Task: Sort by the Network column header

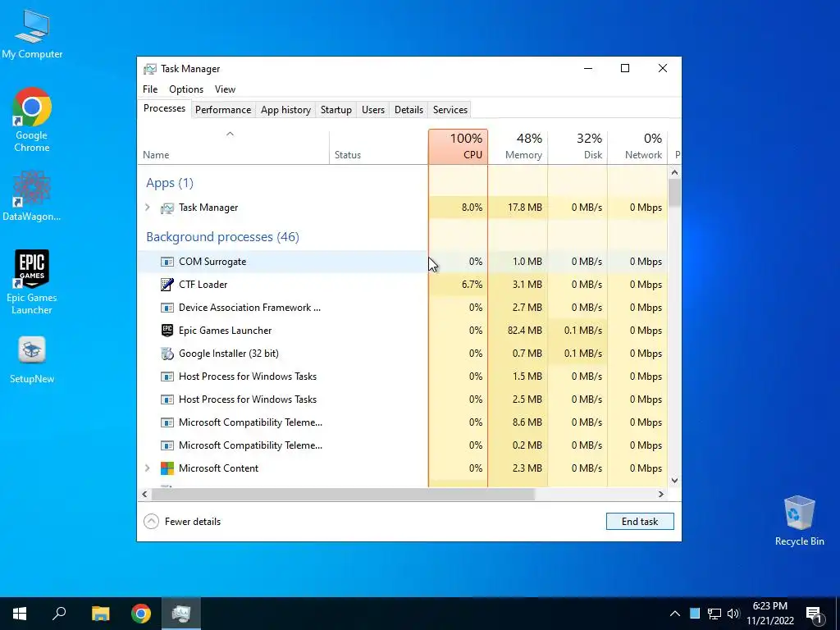Action: coord(637,147)
